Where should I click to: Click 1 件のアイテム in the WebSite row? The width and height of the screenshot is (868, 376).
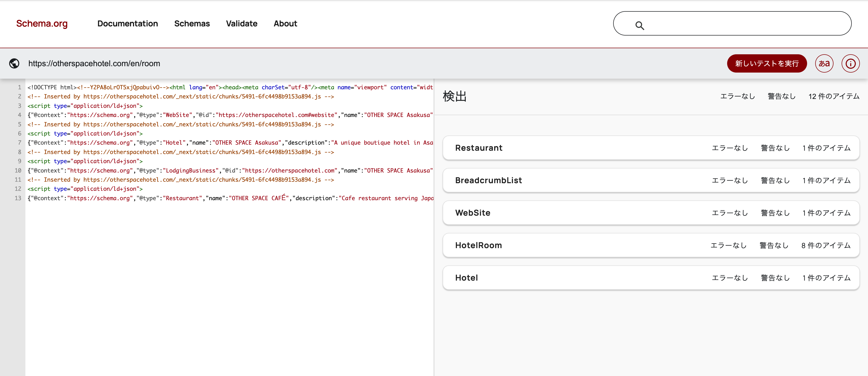[827, 213]
